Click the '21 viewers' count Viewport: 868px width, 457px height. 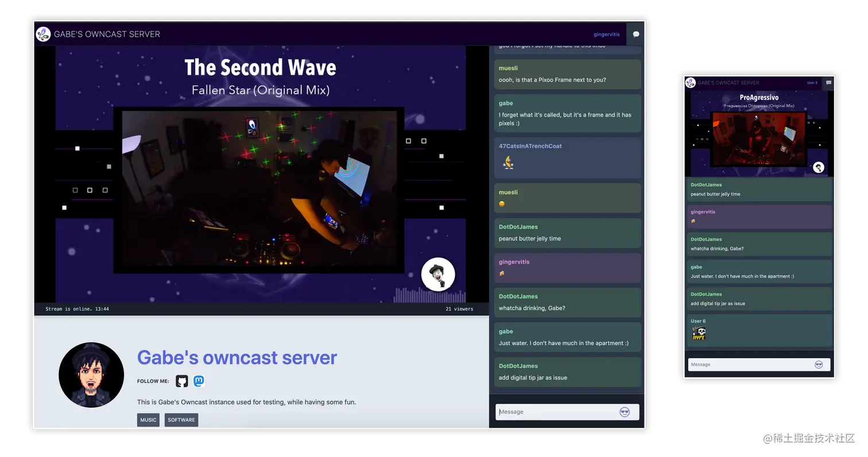point(459,309)
